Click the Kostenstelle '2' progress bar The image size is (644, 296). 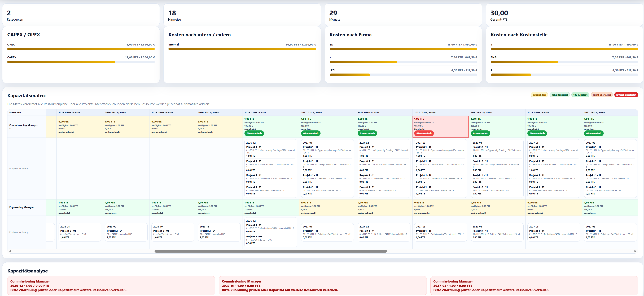564,75
